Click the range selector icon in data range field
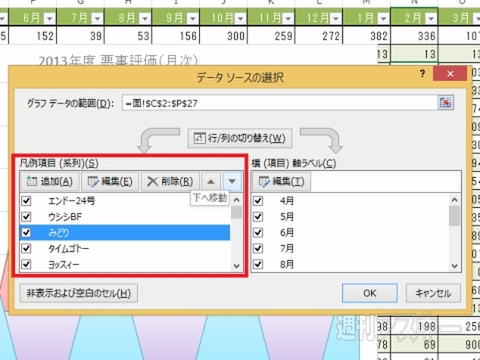 click(x=445, y=102)
